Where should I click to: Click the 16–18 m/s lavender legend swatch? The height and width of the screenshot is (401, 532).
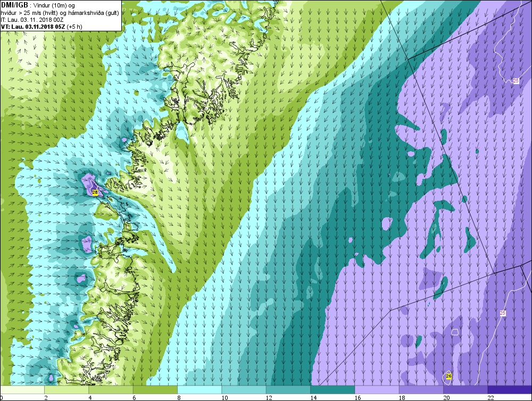377,389
